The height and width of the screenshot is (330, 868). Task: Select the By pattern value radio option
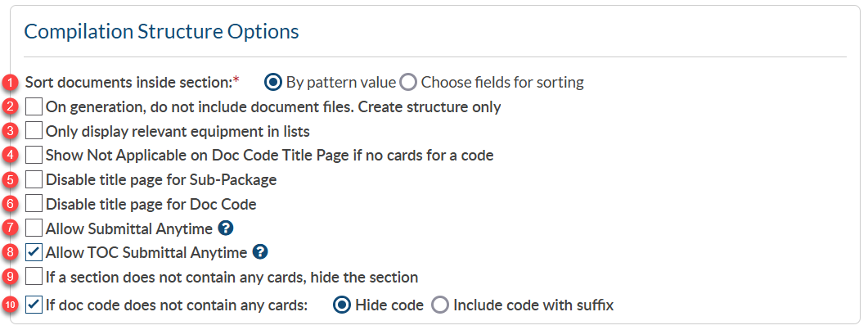point(274,82)
